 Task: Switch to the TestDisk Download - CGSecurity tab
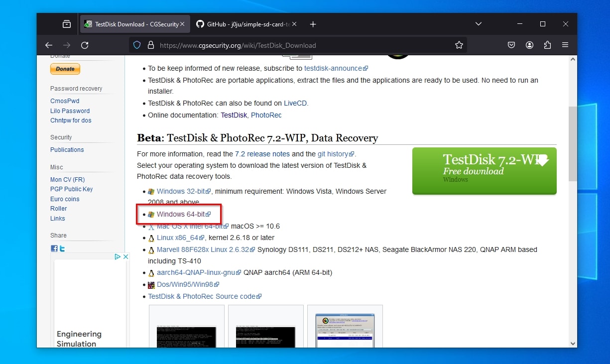[x=134, y=24]
